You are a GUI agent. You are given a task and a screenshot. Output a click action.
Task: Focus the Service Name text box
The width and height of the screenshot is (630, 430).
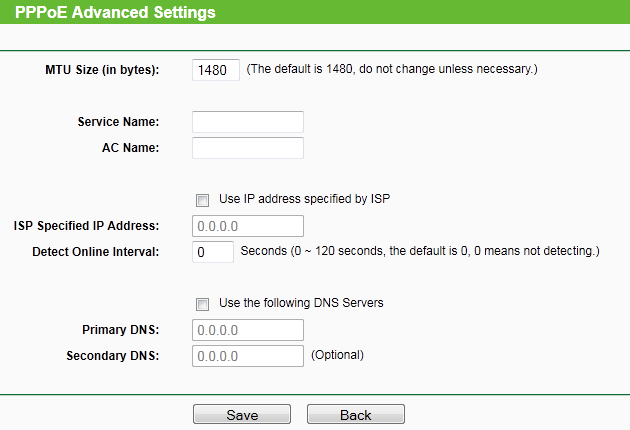coord(247,122)
